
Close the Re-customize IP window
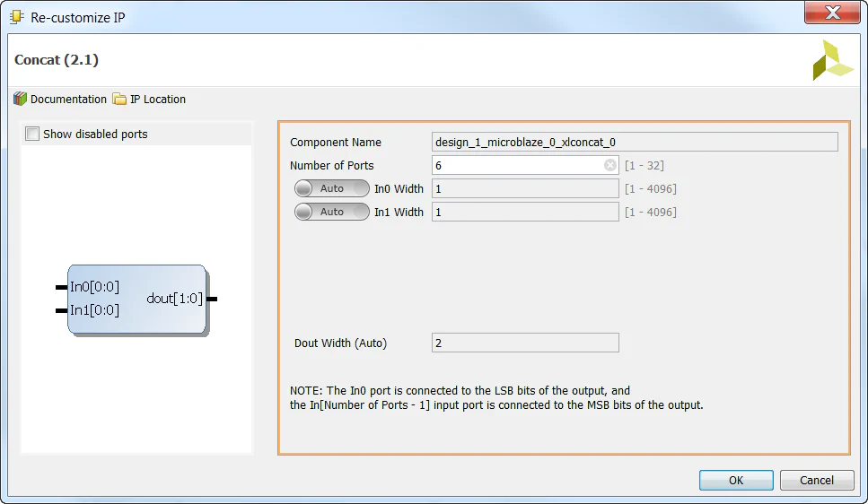pyautogui.click(x=832, y=13)
